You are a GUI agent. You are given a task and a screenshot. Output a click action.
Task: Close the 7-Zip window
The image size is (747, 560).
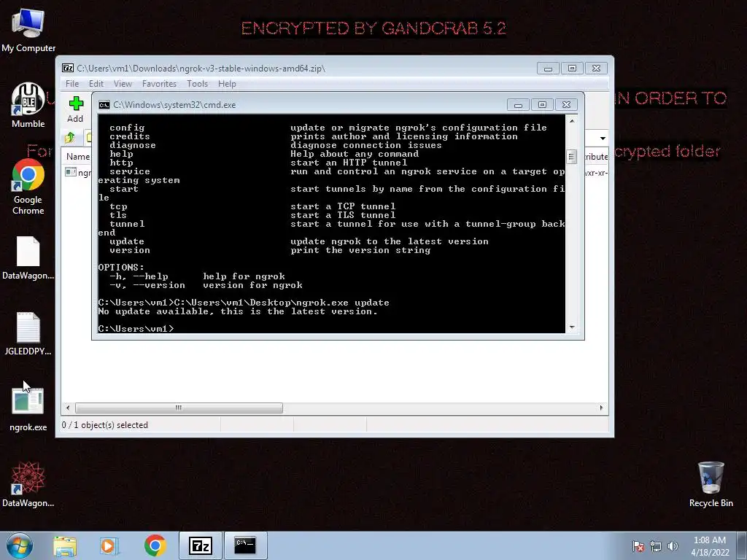(x=596, y=69)
